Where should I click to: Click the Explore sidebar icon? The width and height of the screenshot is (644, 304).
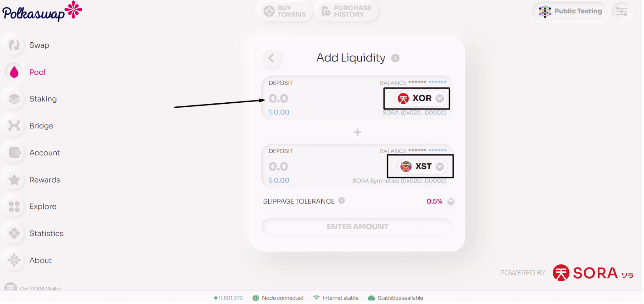pyautogui.click(x=14, y=207)
